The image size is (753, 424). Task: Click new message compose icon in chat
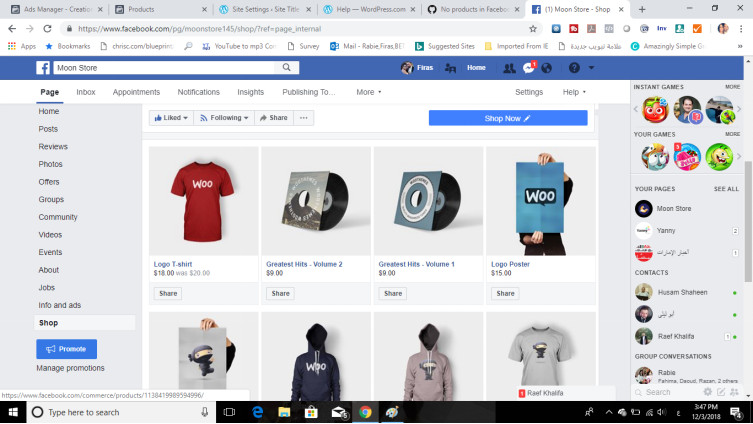click(721, 392)
